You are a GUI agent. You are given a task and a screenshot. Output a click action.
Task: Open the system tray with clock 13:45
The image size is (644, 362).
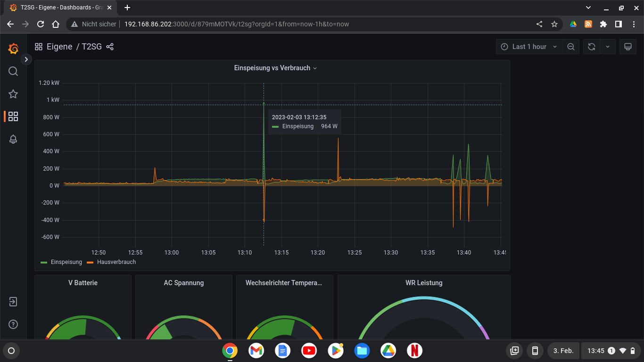coord(611,351)
